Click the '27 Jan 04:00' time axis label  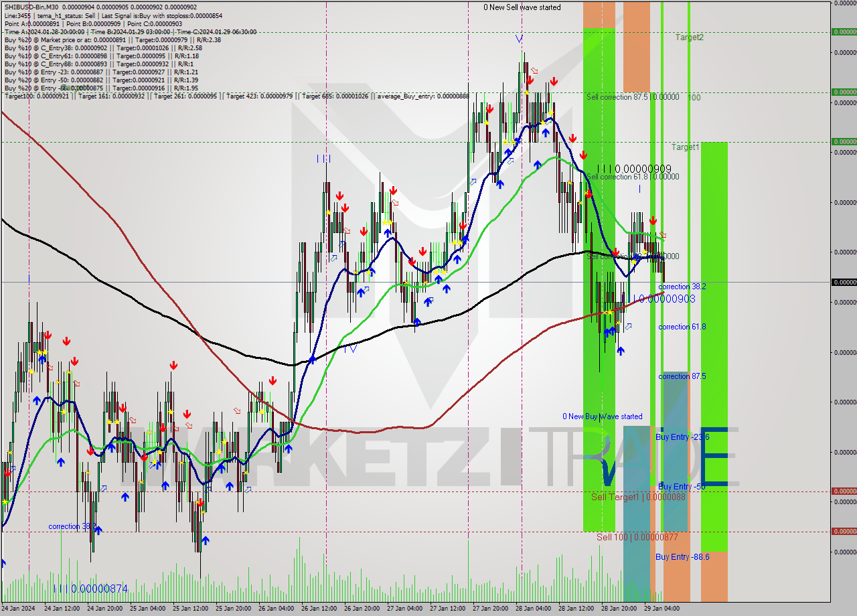(405, 609)
